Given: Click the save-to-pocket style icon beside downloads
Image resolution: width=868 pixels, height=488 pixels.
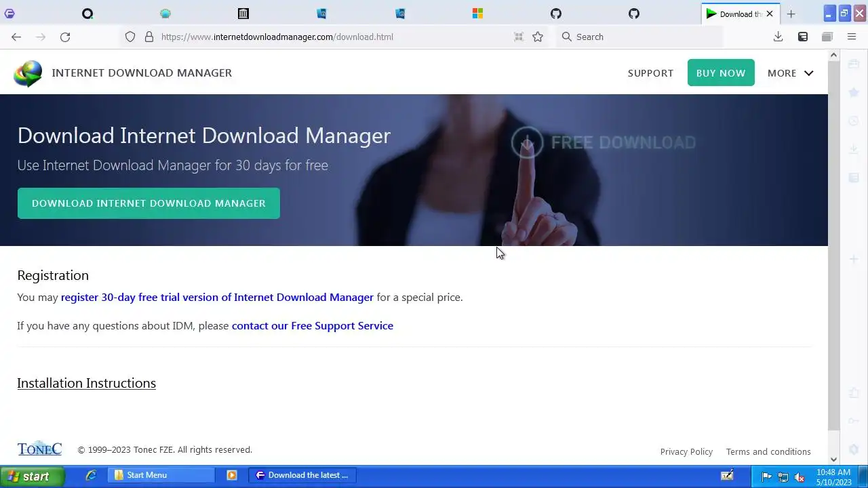Looking at the screenshot, I should coord(803,37).
